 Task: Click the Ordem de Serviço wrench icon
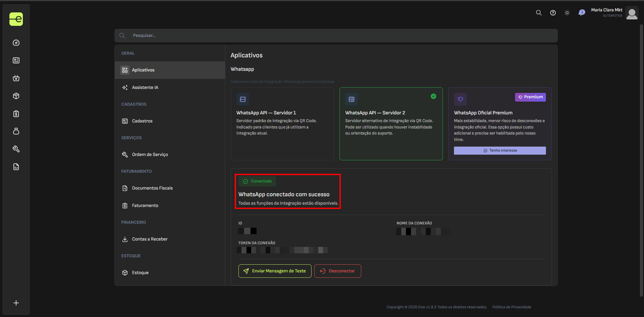(125, 155)
